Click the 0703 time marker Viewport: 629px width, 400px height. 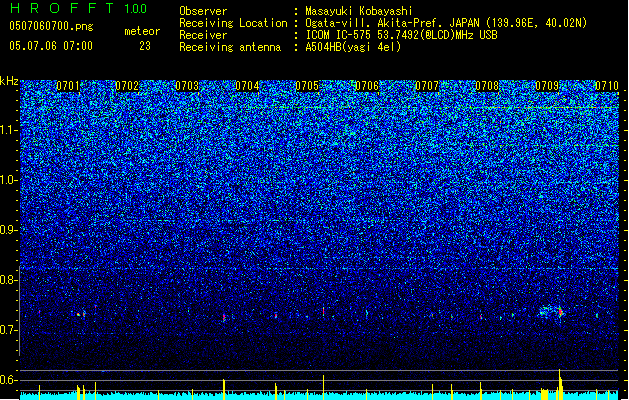tap(187, 86)
